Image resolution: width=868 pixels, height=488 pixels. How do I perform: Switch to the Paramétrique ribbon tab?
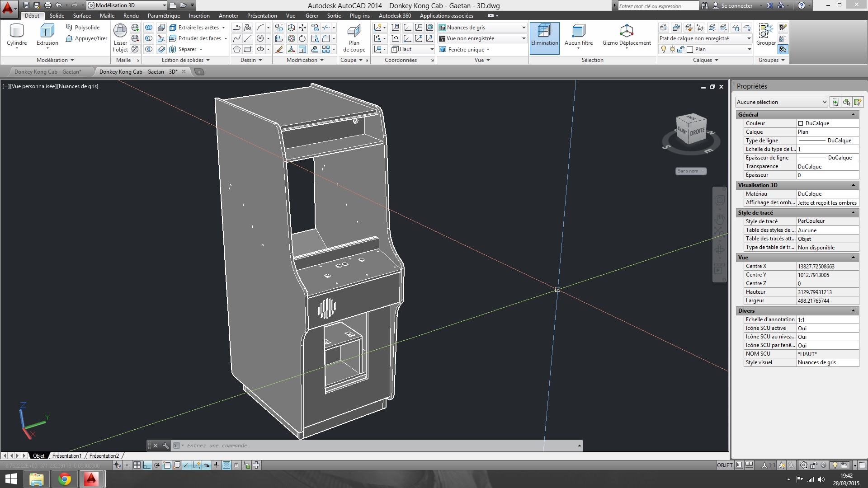(164, 15)
